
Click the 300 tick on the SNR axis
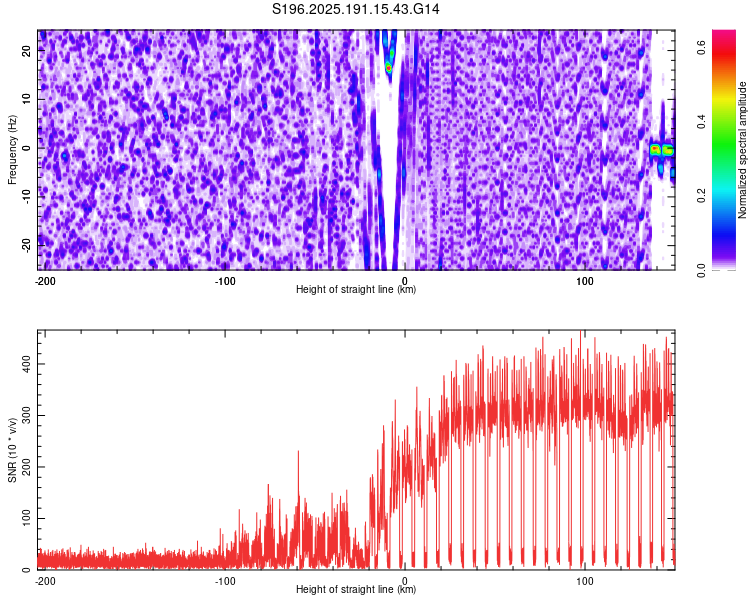(x=27, y=415)
